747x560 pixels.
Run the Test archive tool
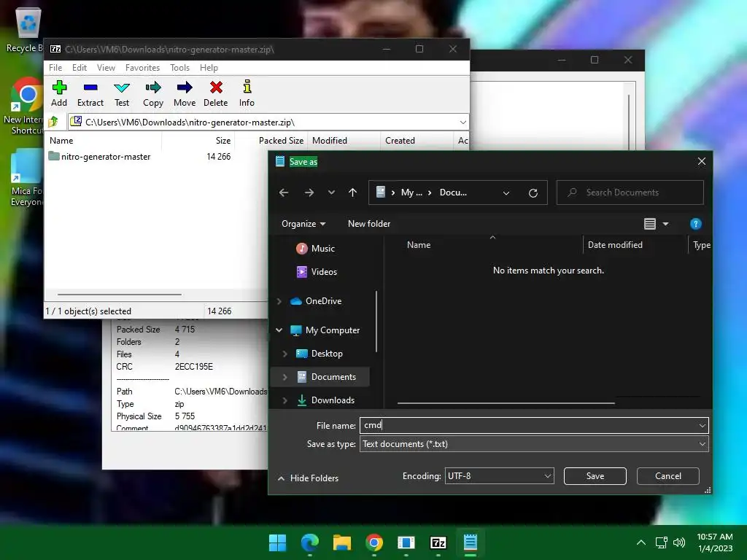[x=122, y=87]
